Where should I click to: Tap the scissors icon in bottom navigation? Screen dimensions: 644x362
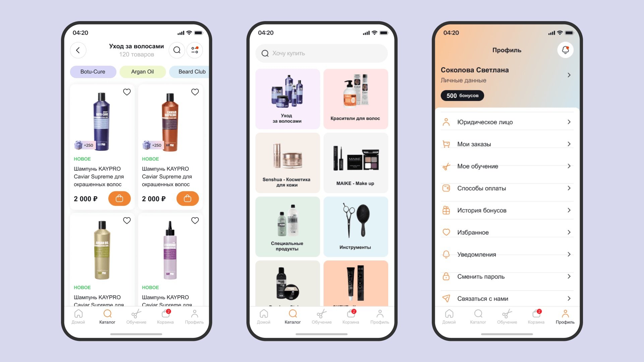click(x=136, y=316)
